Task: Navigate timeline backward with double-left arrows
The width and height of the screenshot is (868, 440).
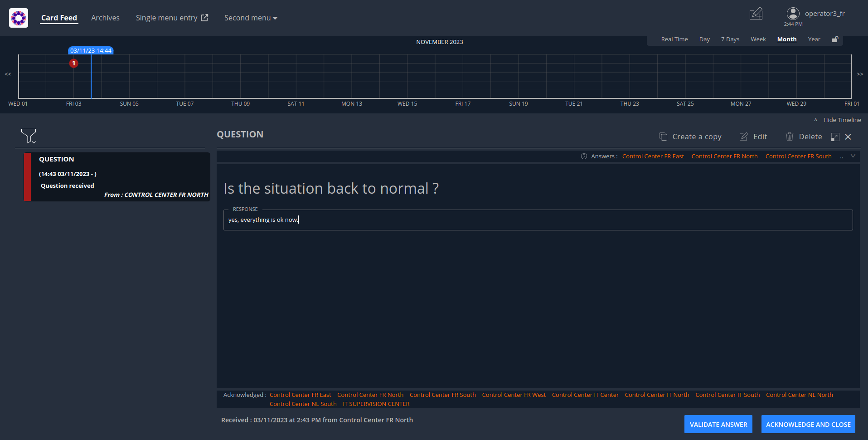Action: pyautogui.click(x=7, y=74)
